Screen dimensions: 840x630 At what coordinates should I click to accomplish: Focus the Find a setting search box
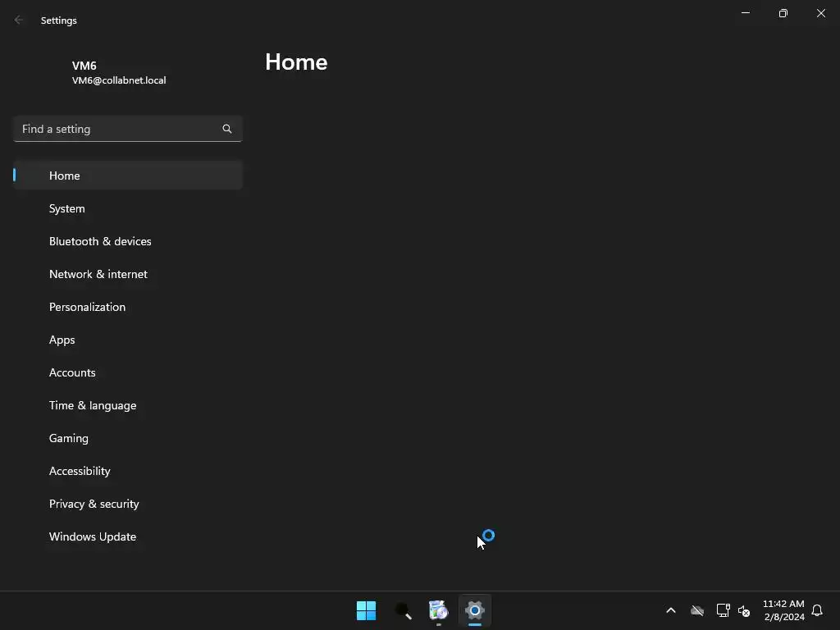pyautogui.click(x=127, y=129)
